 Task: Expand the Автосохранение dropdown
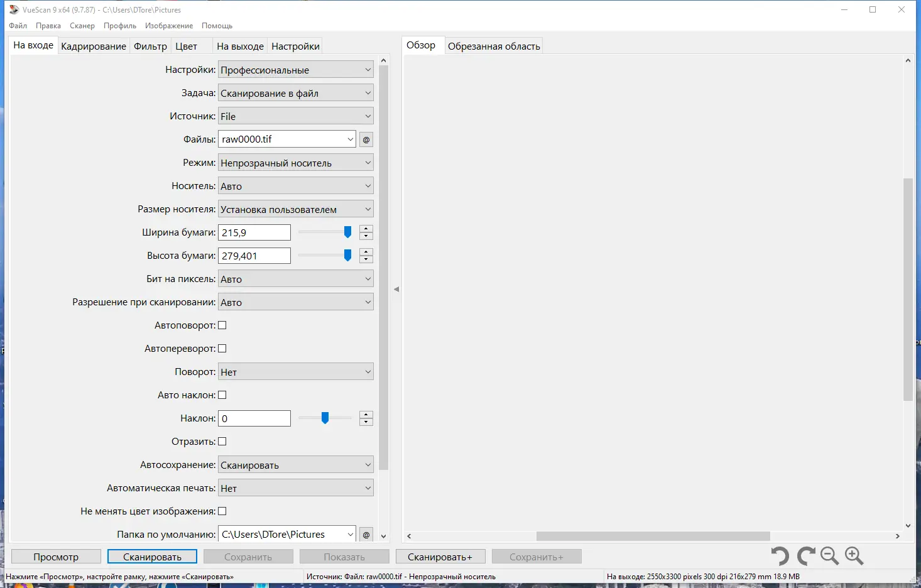(x=296, y=465)
